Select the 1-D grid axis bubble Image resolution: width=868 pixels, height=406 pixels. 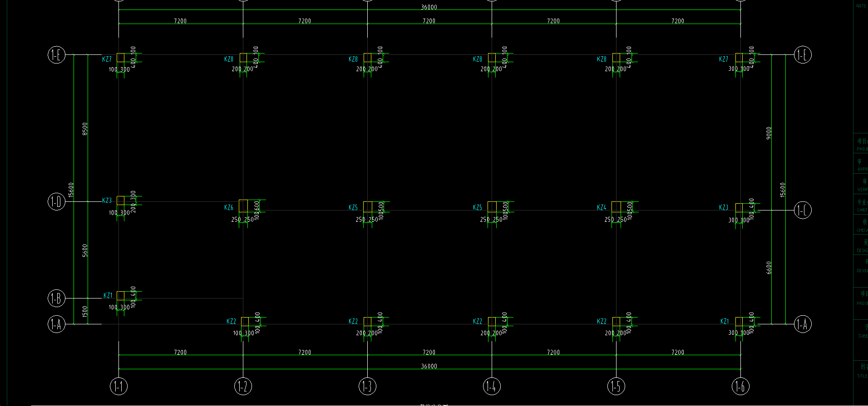[56, 201]
